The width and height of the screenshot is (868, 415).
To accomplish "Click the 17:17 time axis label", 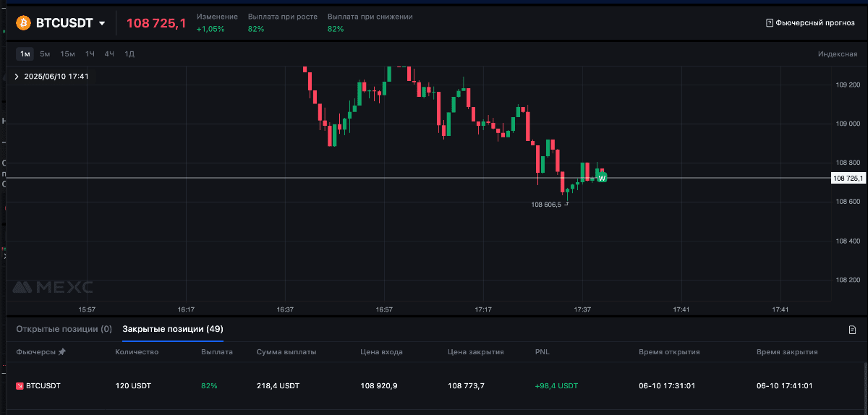I will (x=483, y=309).
